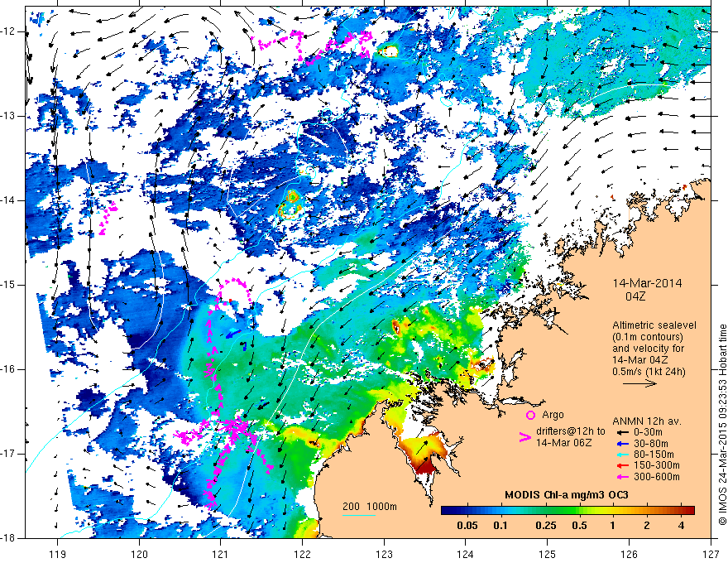The height and width of the screenshot is (563, 728).
Task: Click the drifters@12h to 14-Mar 06Z label
Action: click(x=571, y=437)
